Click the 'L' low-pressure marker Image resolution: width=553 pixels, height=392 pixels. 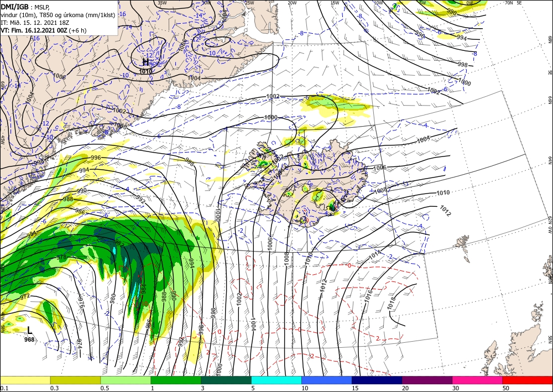tap(30, 330)
